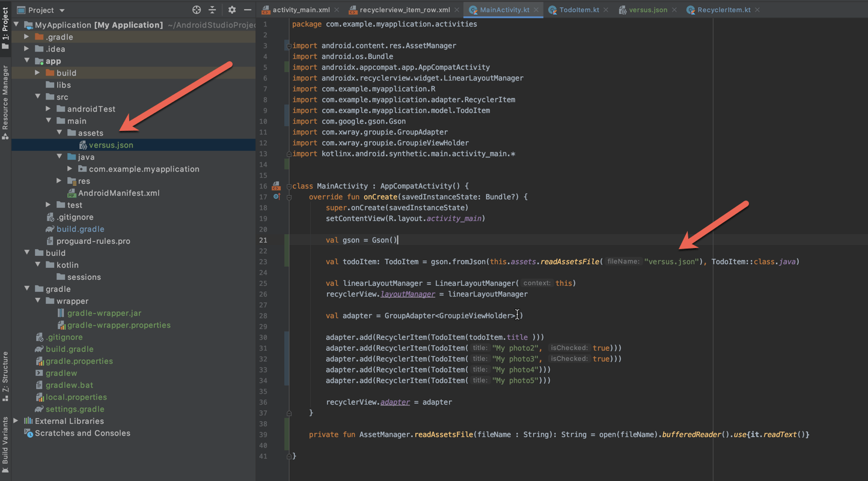
Task: Click the Select Opened File crosshair icon
Action: 197,10
